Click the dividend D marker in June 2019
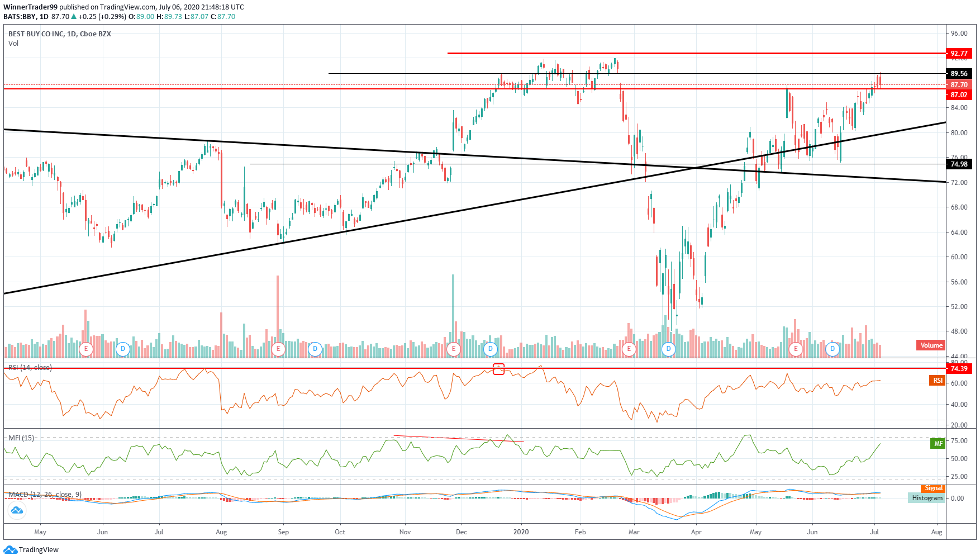Image resolution: width=980 pixels, height=560 pixels. pos(123,349)
